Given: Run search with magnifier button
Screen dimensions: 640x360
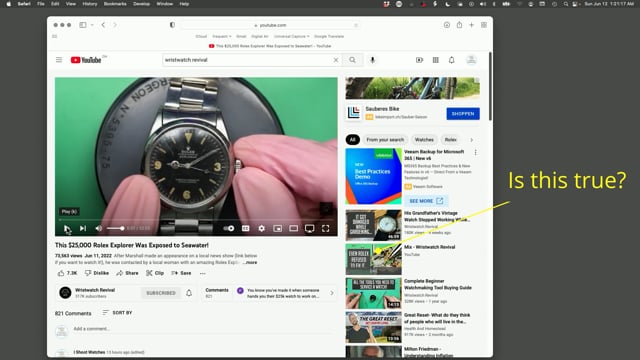Looking at the screenshot, I should (x=352, y=60).
